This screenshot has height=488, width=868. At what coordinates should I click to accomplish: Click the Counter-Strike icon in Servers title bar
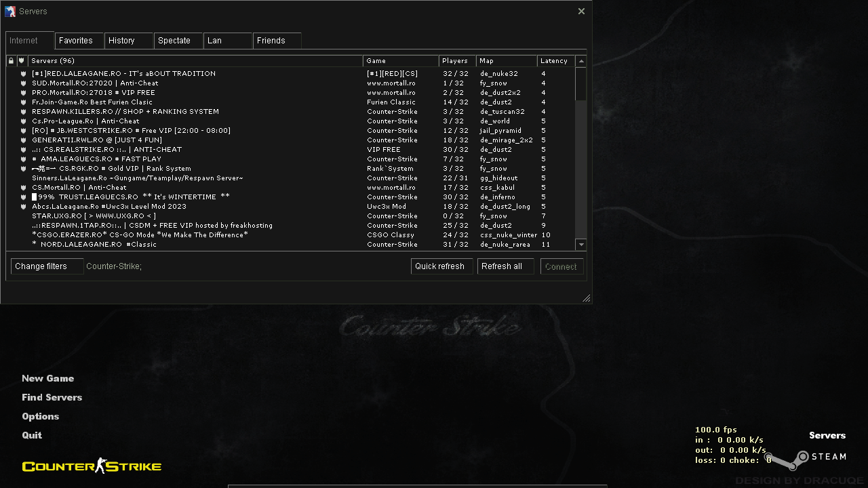pyautogui.click(x=10, y=12)
